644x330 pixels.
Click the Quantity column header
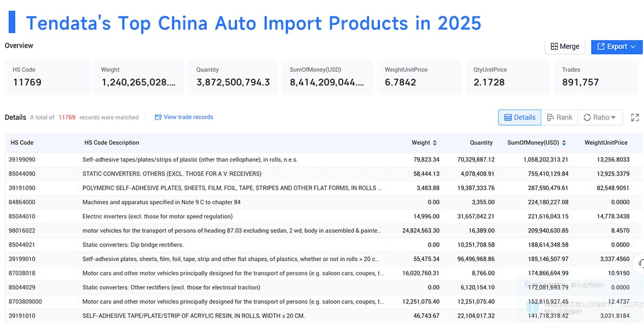(481, 143)
